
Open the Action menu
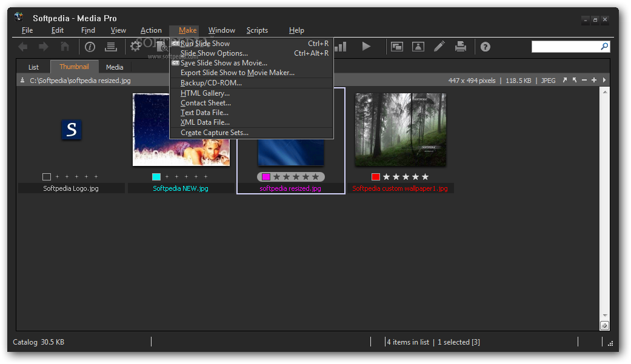click(151, 30)
